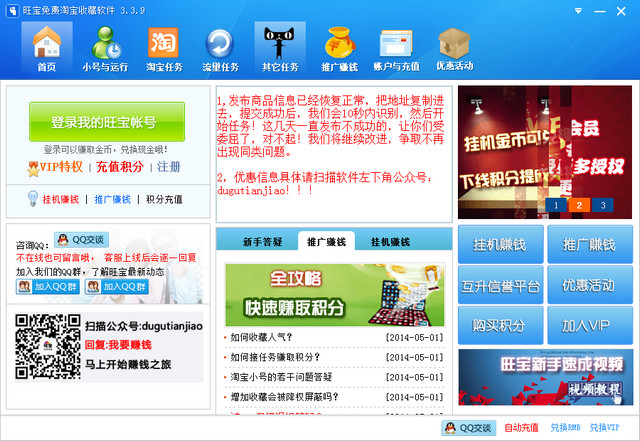Switch to the 推广赚钱 tab
The height and width of the screenshot is (441, 640).
tap(327, 241)
